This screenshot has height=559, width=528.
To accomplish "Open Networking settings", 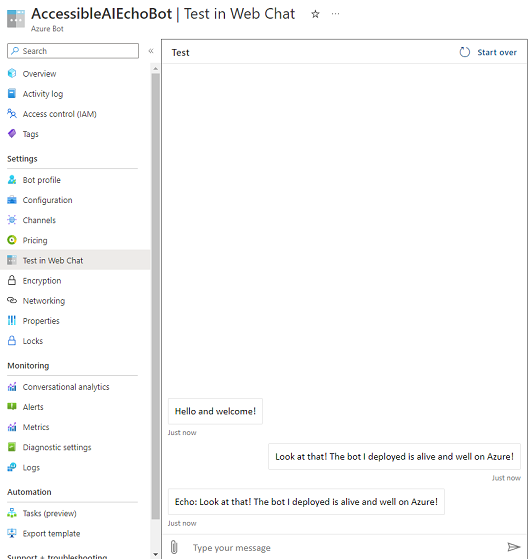I will [43, 301].
